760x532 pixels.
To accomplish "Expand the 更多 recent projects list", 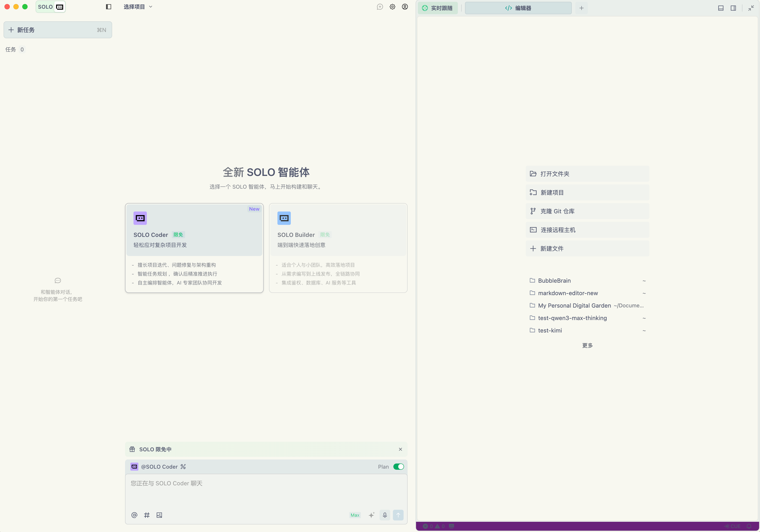I will coord(587,345).
